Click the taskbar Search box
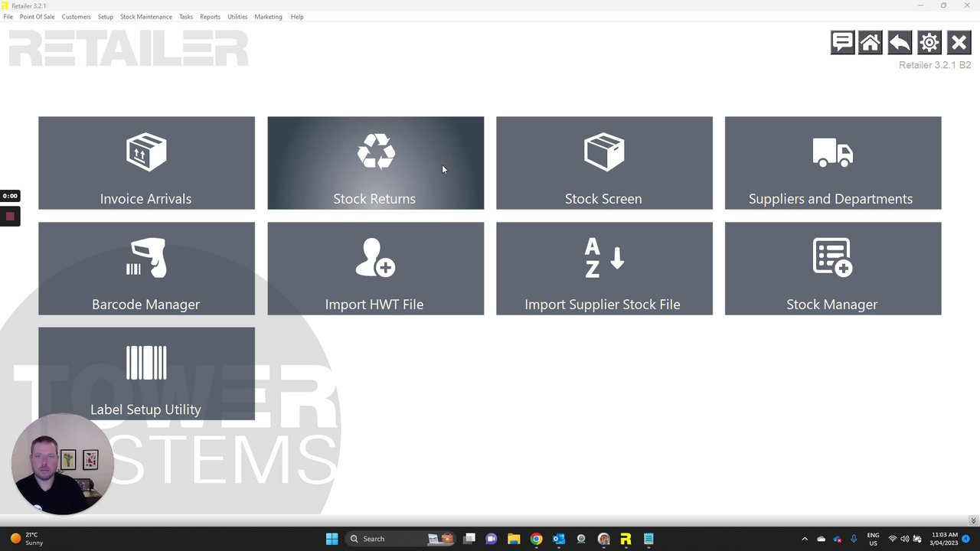The width and height of the screenshot is (980, 551). click(400, 539)
